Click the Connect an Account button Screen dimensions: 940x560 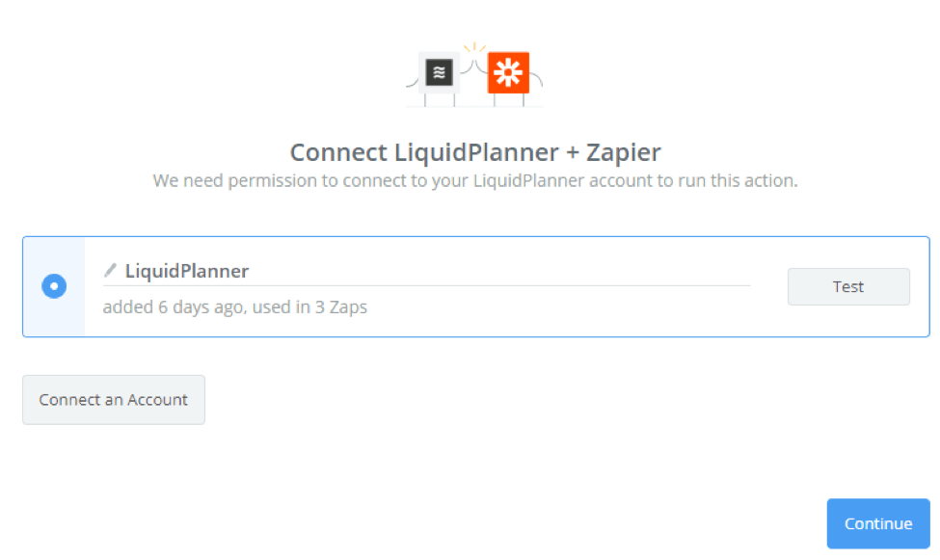tap(114, 400)
